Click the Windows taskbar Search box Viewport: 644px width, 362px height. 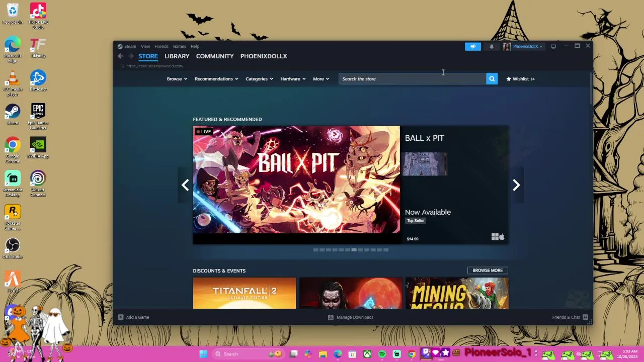248,354
